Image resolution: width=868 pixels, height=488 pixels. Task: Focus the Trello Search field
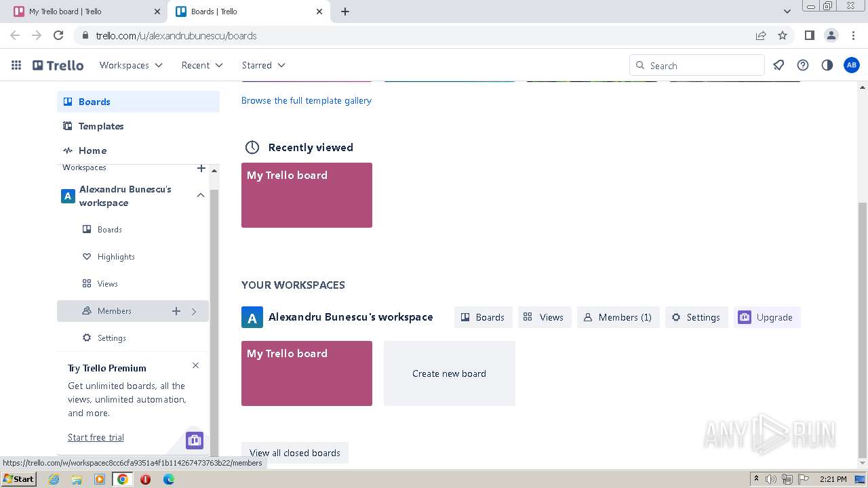click(x=697, y=65)
